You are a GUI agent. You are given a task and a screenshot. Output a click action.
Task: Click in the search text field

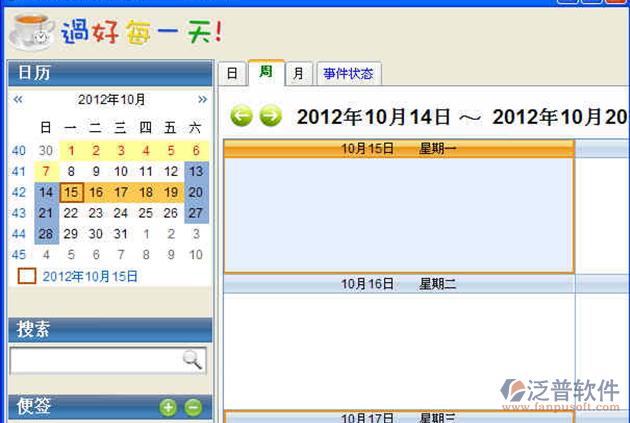pos(95,360)
